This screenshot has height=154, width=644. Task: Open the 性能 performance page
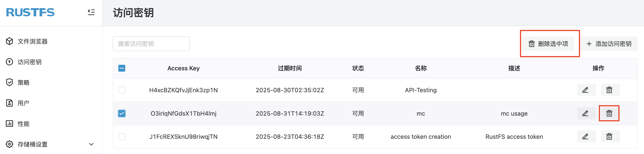(x=24, y=123)
